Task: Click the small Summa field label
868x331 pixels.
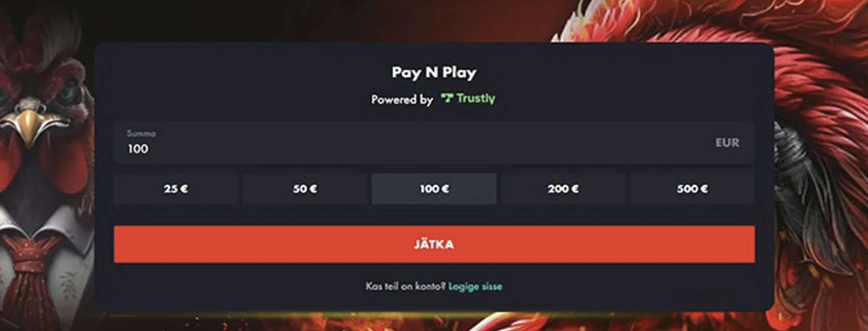Action: pyautogui.click(x=141, y=133)
